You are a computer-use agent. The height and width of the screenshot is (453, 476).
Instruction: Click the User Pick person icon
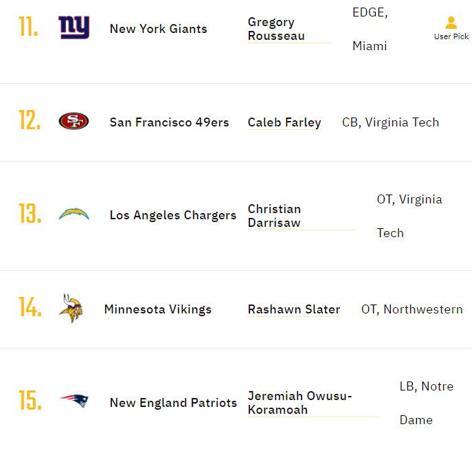pyautogui.click(x=451, y=23)
